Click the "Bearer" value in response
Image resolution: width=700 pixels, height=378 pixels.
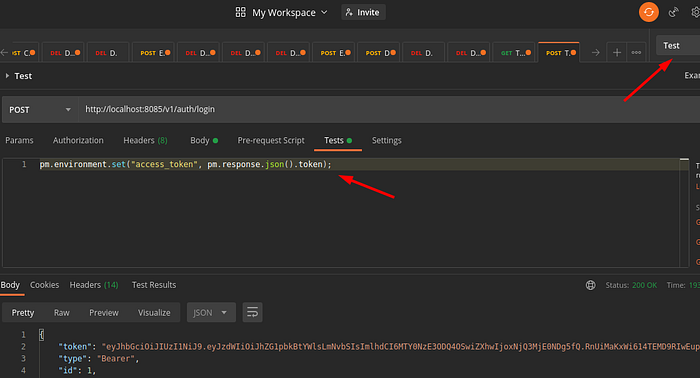[116, 358]
